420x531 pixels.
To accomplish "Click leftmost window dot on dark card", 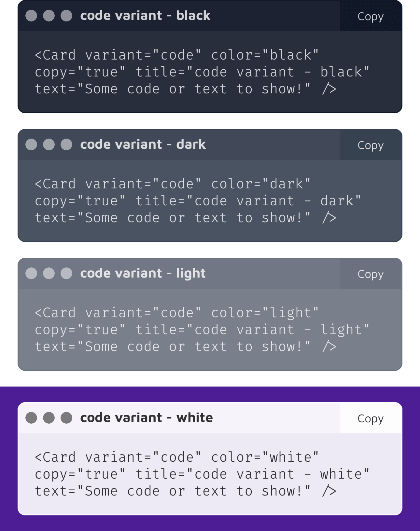I will point(31,144).
